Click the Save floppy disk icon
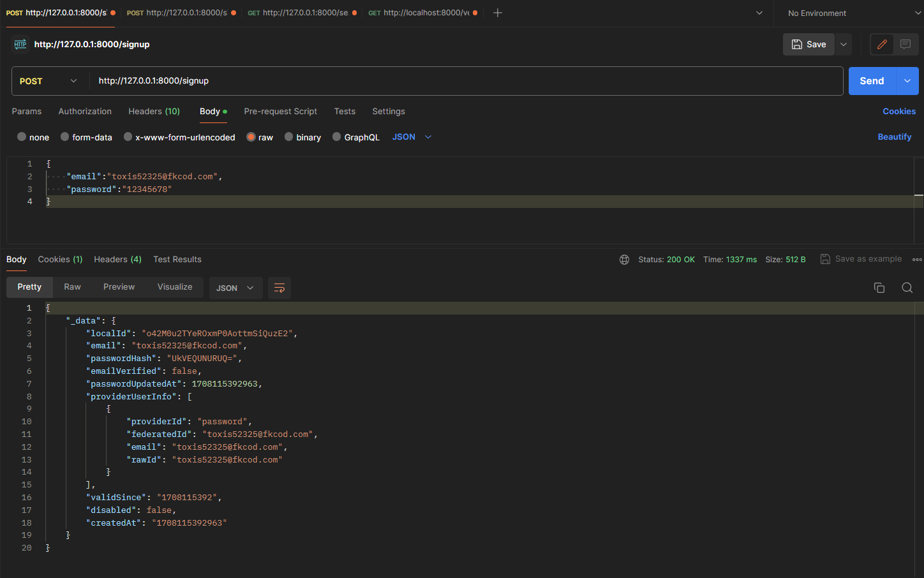The height and width of the screenshot is (578, 924). [x=797, y=44]
